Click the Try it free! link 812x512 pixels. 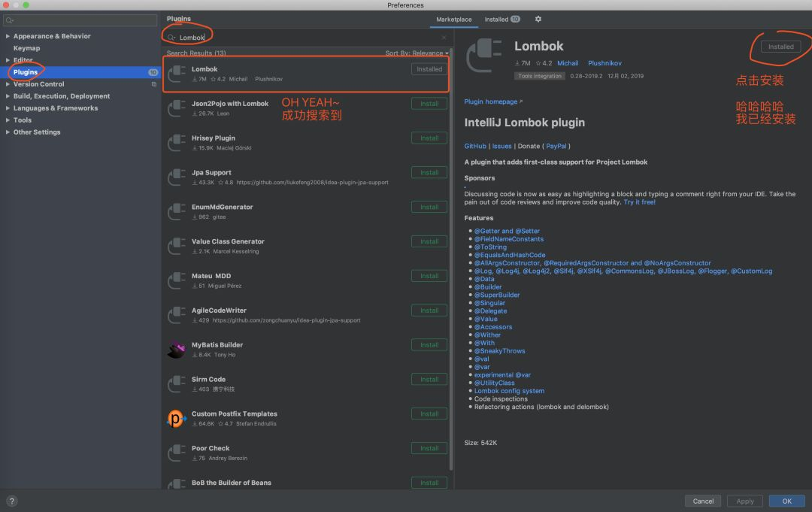[x=640, y=202]
